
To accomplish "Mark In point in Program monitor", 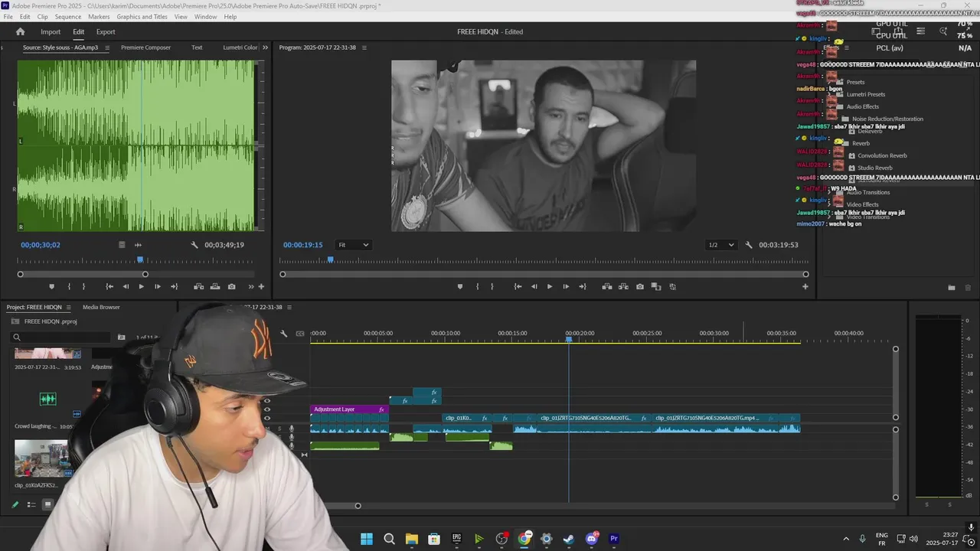I will click(477, 286).
